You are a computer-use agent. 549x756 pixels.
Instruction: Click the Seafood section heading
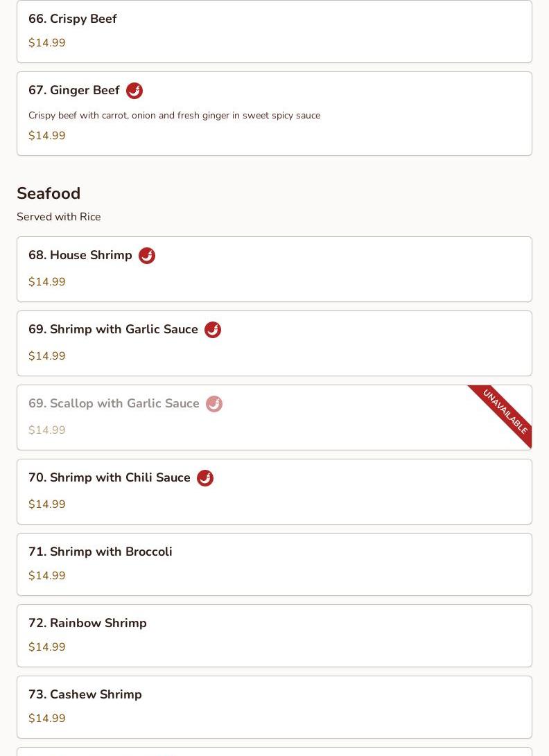[x=49, y=193]
